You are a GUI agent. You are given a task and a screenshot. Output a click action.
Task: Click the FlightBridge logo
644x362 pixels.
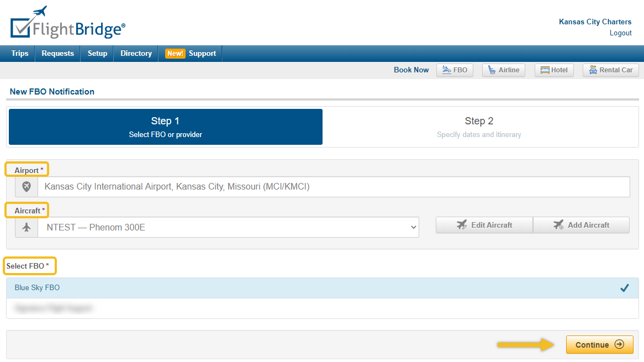click(x=66, y=24)
